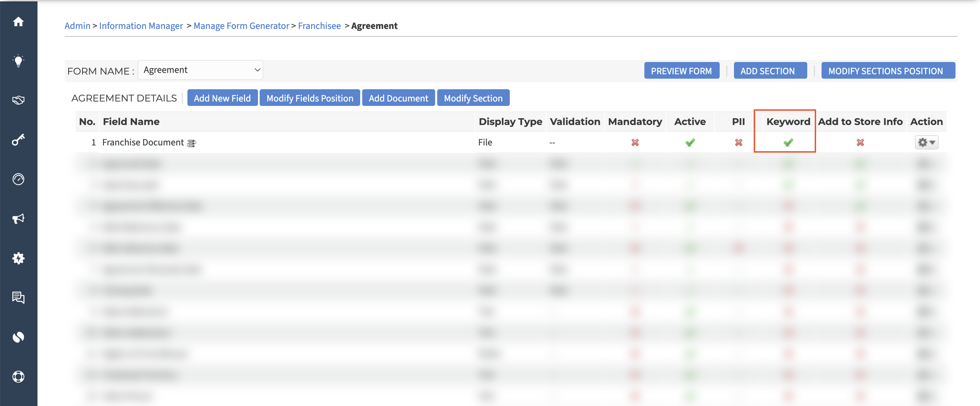Open the handshake icon in sidebar
The height and width of the screenshot is (406, 980).
tap(18, 100)
